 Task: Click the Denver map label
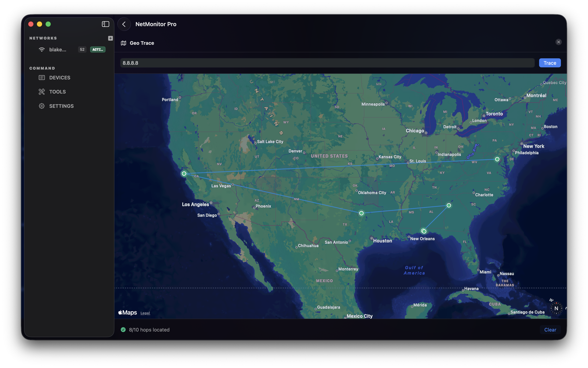[x=295, y=151]
